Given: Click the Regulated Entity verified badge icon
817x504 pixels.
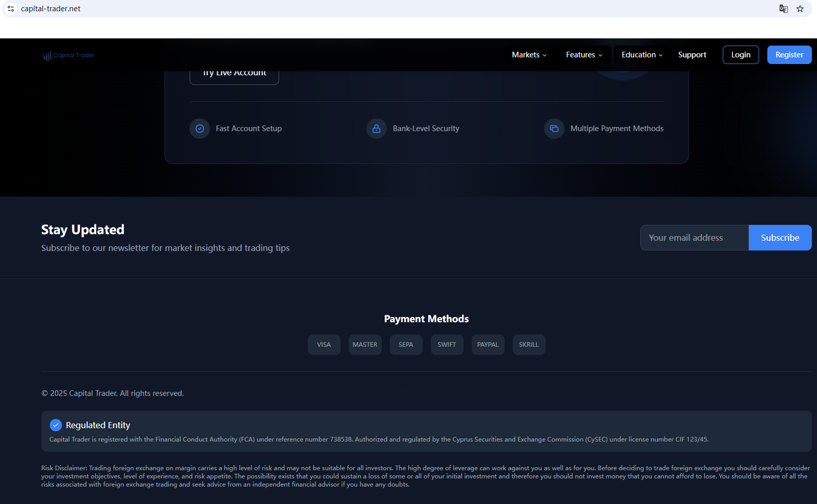Looking at the screenshot, I should 56,425.
